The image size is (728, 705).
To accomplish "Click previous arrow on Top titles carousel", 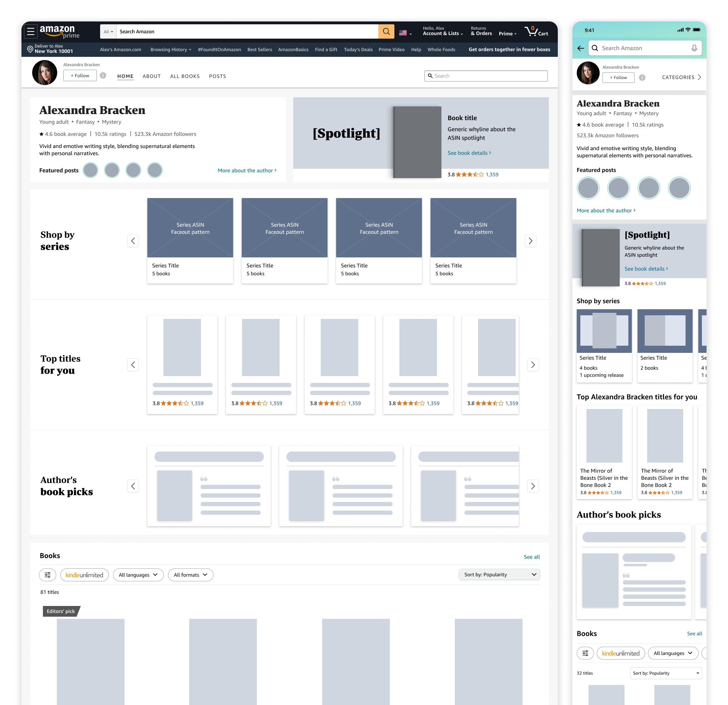I will 133,365.
